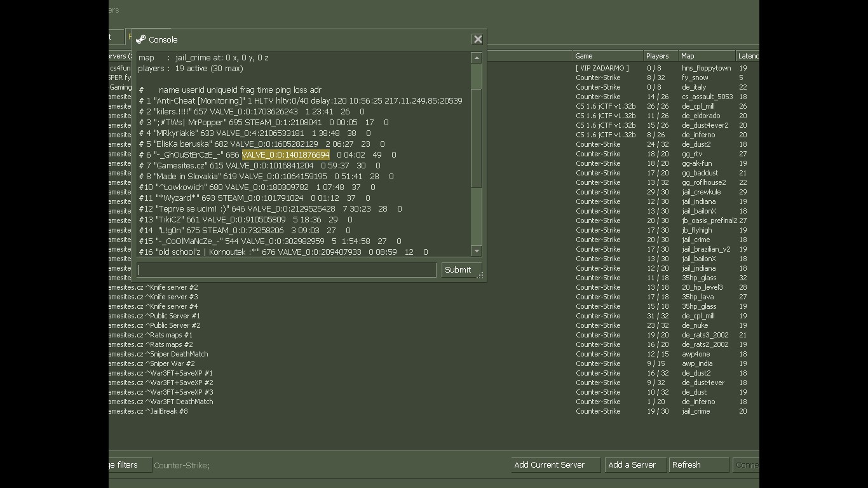Click the jail_crewkule map cell
The height and width of the screenshot is (488, 868).
tap(702, 192)
